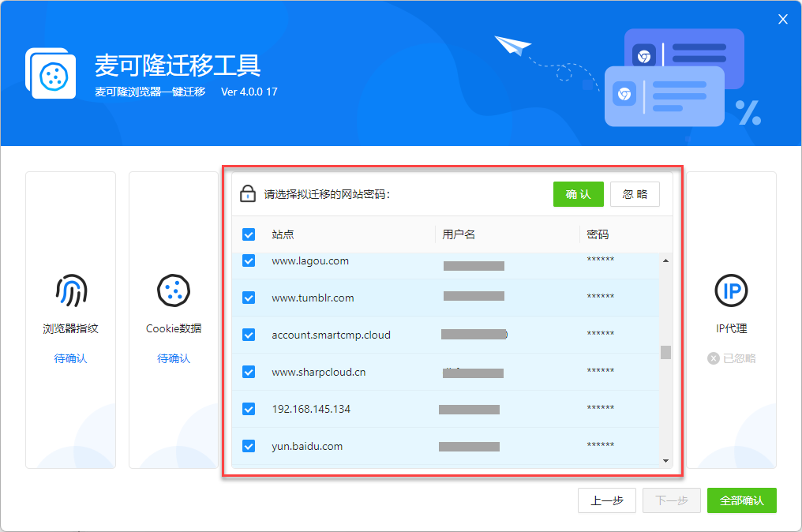
Task: Click the password asterisks for www.tumblr.com
Action: tap(601, 297)
